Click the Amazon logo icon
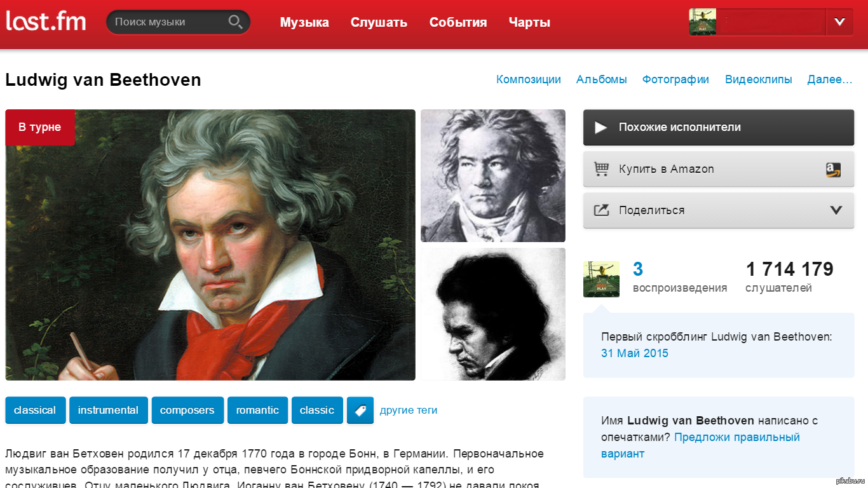This screenshot has width=868, height=488. [833, 169]
